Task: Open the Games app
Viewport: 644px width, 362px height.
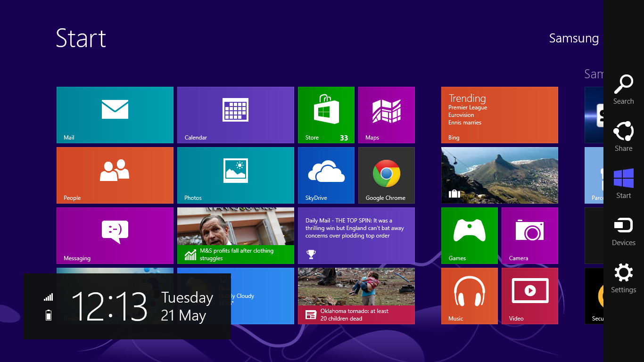Action: (x=469, y=235)
